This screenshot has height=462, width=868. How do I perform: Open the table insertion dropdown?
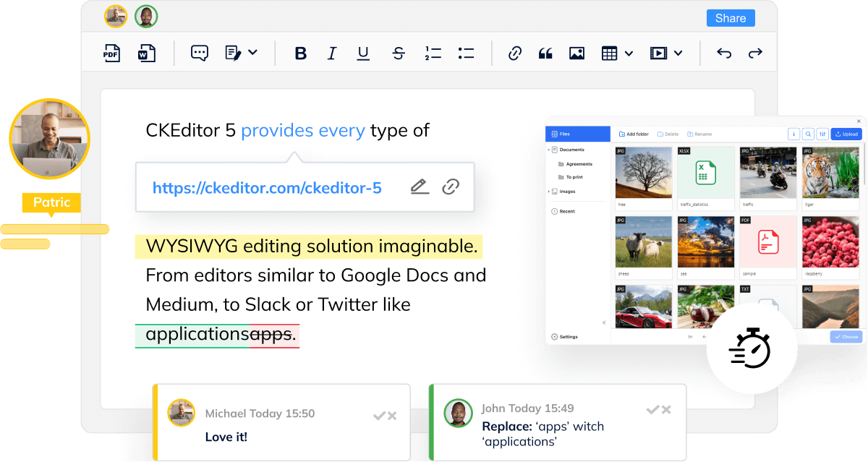point(616,53)
